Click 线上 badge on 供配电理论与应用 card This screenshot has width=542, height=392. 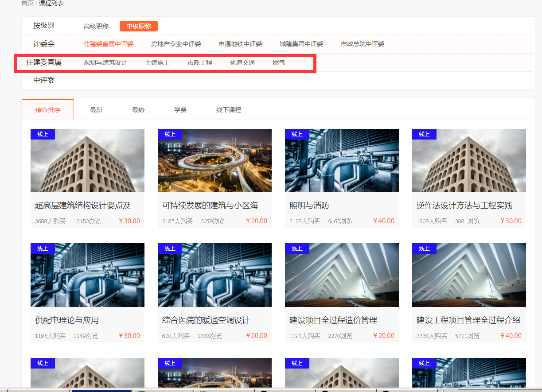[43, 248]
